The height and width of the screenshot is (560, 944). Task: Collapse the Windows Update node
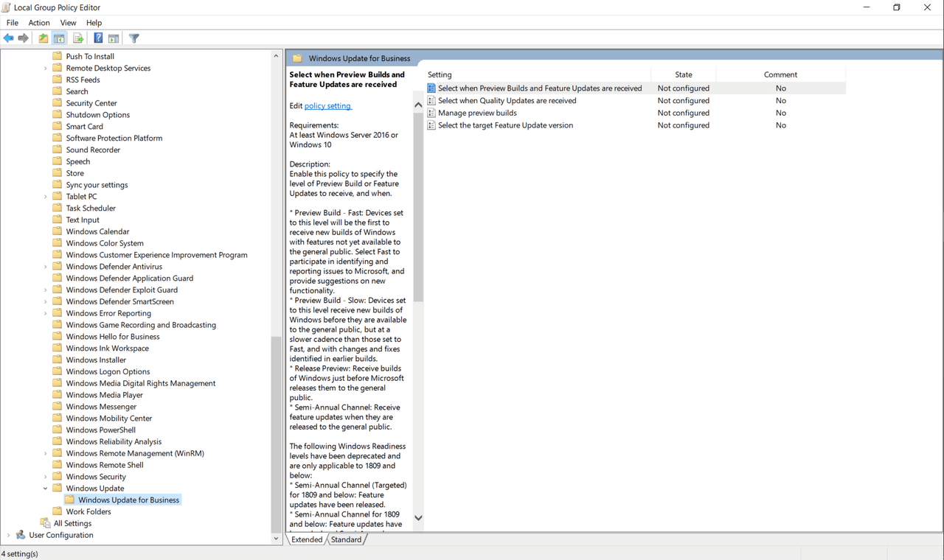coord(46,488)
